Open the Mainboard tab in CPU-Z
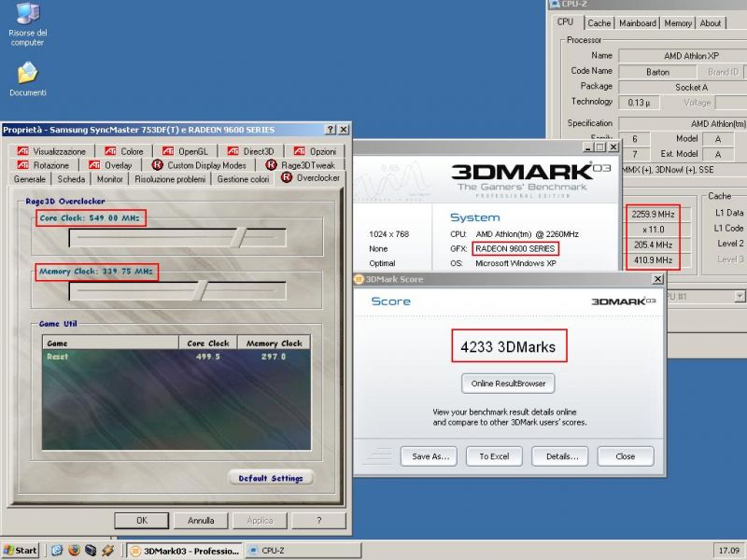The height and width of the screenshot is (560, 747). click(638, 22)
